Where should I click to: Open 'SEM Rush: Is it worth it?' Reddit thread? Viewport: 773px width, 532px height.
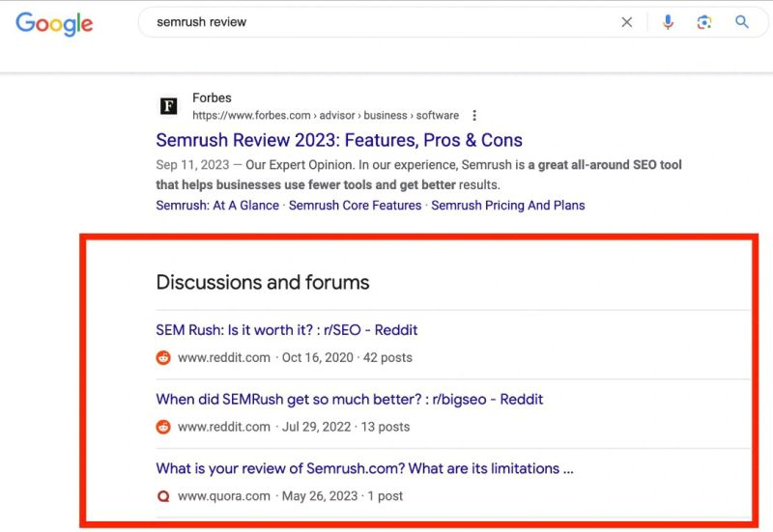pyautogui.click(x=286, y=330)
